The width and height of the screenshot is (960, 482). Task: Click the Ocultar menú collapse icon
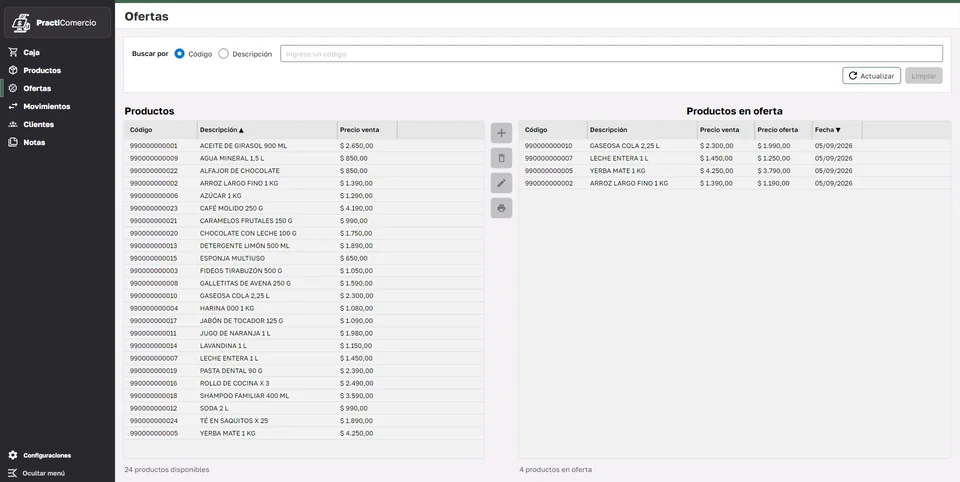(13, 473)
